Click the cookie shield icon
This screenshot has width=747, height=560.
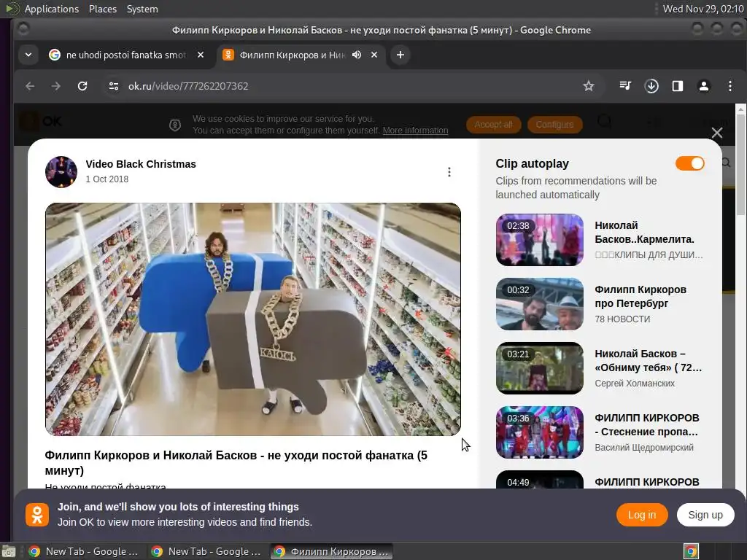click(175, 125)
